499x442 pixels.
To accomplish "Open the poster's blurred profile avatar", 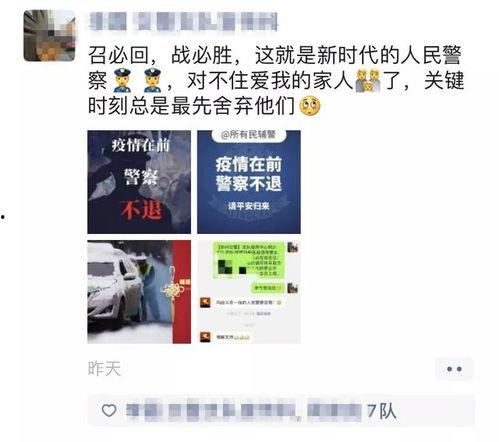I will [49, 36].
